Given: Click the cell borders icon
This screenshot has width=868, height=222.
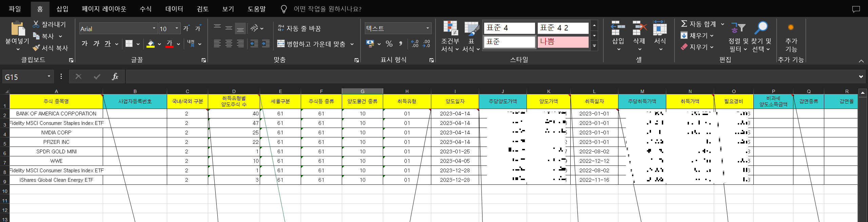Looking at the screenshot, I should click(129, 44).
